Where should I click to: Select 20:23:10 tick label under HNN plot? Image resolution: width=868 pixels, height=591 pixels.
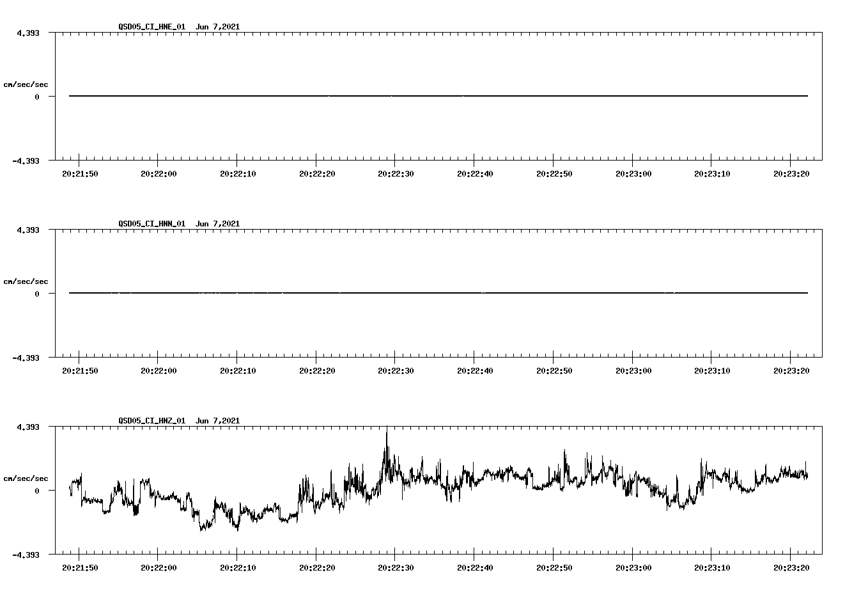tap(713, 370)
